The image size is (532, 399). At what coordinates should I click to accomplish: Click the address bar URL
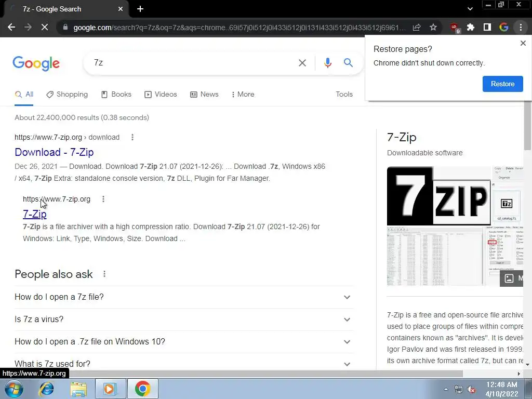(x=239, y=28)
